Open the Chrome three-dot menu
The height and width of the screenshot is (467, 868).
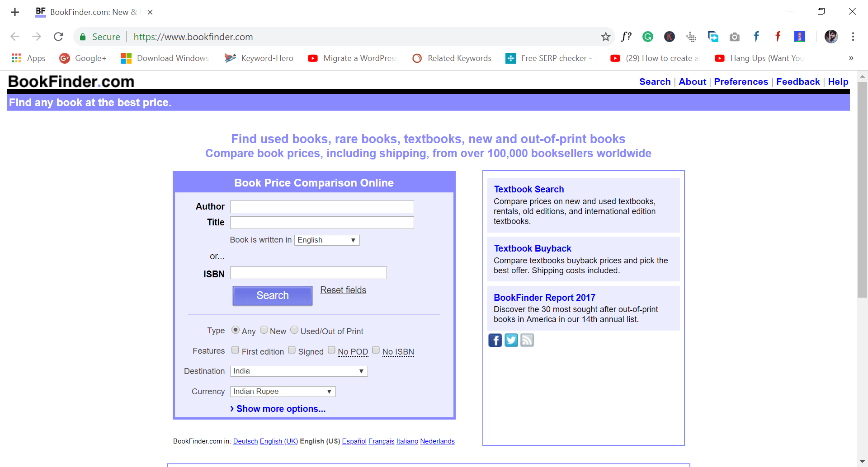point(853,37)
